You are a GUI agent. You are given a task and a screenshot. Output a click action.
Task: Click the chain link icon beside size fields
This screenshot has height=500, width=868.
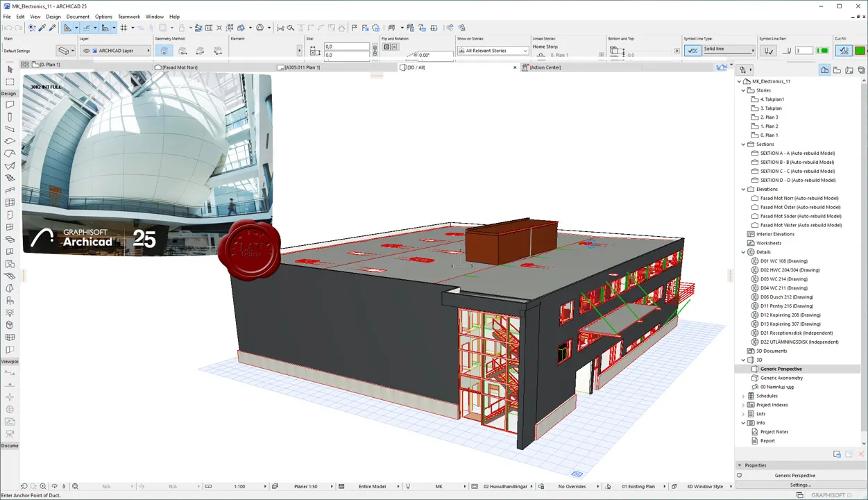pos(375,50)
